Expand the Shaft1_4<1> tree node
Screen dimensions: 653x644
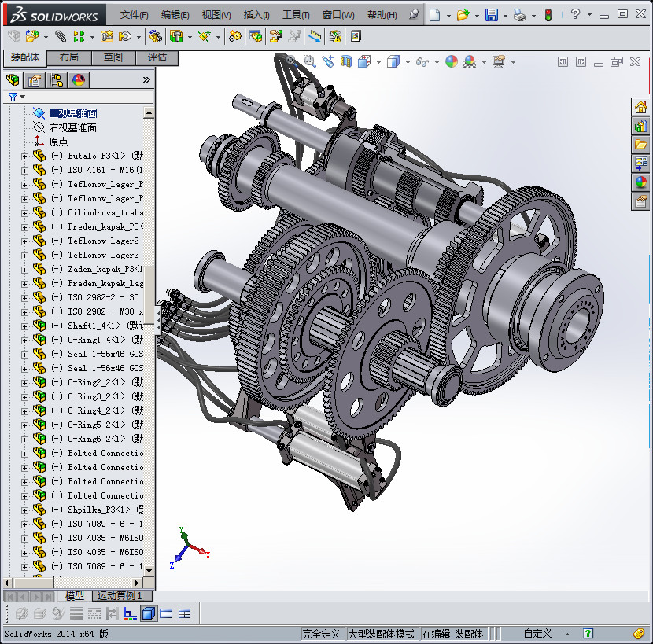[x=24, y=326]
